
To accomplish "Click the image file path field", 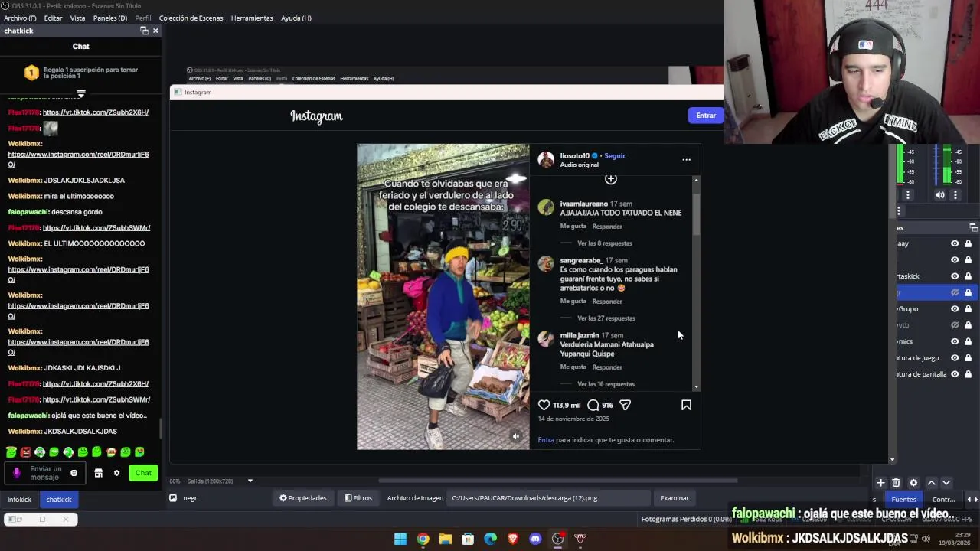I will (550, 498).
